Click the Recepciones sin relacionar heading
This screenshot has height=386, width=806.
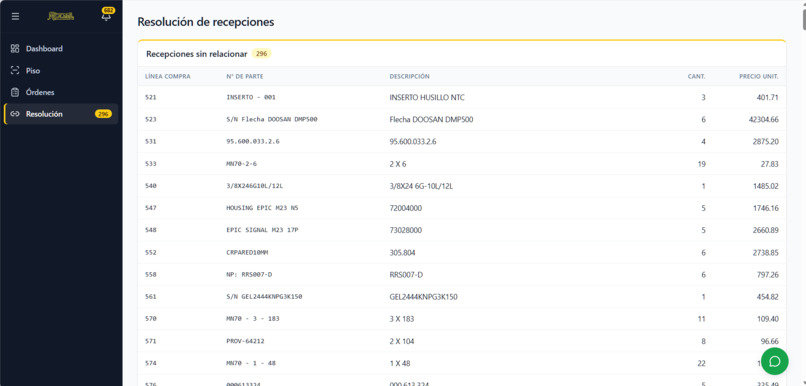coord(196,54)
